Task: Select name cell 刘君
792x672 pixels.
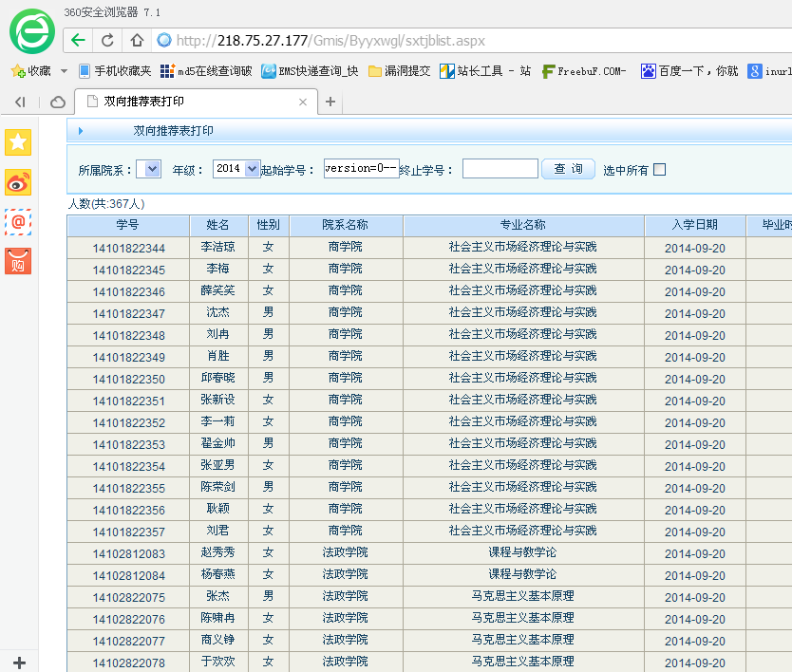Action: point(218,531)
